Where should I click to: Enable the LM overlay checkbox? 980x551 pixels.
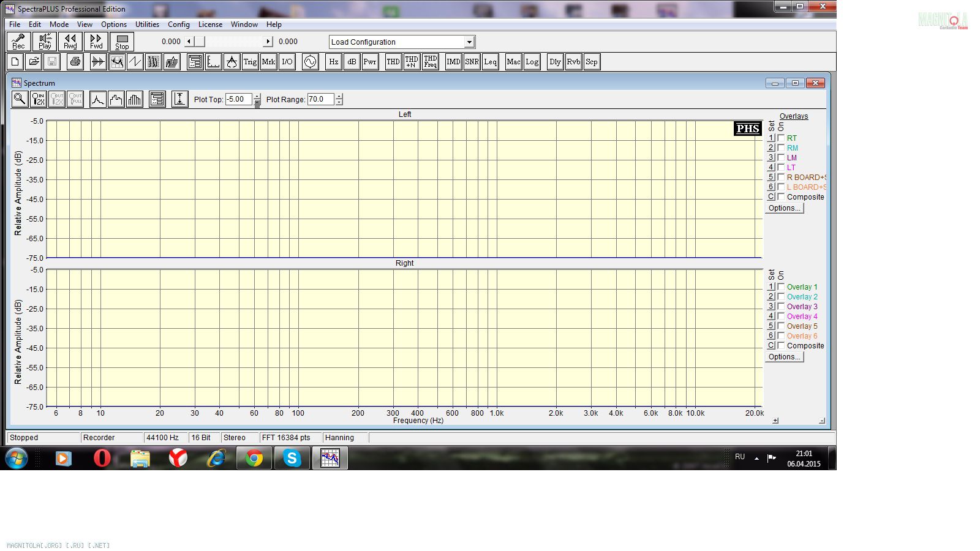[781, 157]
